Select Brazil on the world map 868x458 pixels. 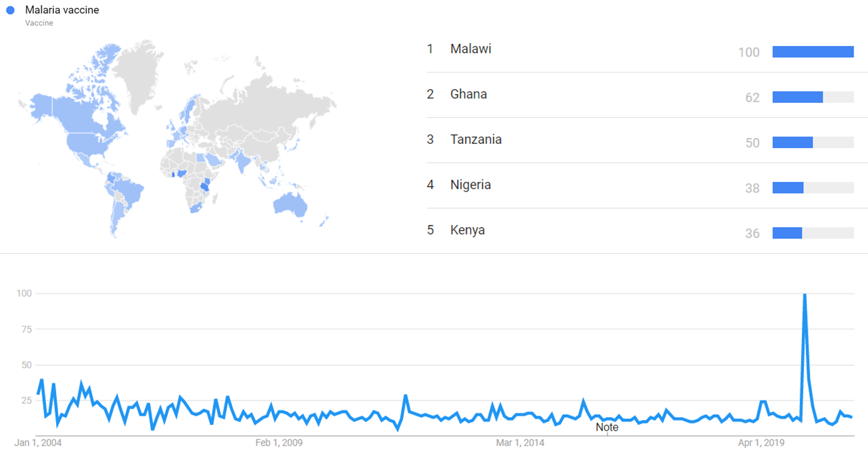129,192
